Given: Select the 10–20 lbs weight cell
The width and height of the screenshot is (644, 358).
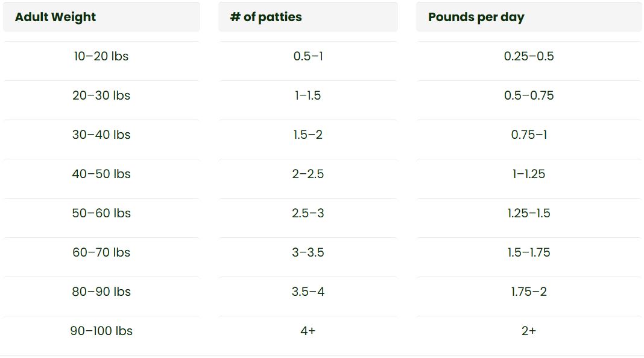Looking at the screenshot, I should coord(101,56).
